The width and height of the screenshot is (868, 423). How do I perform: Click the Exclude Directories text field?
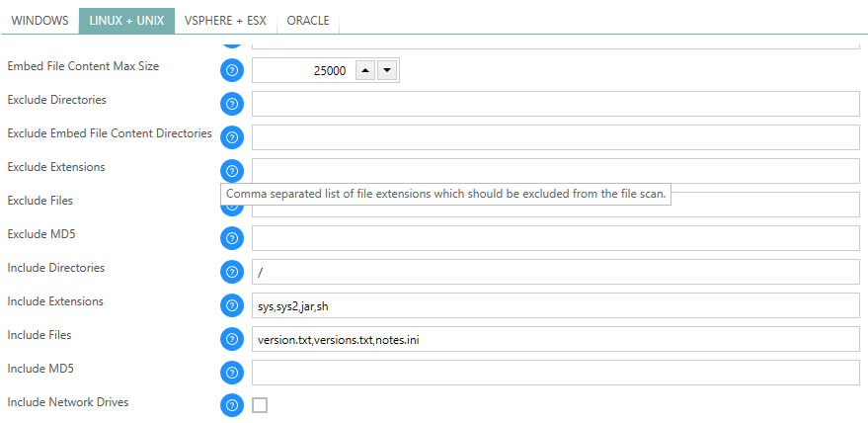(x=555, y=104)
